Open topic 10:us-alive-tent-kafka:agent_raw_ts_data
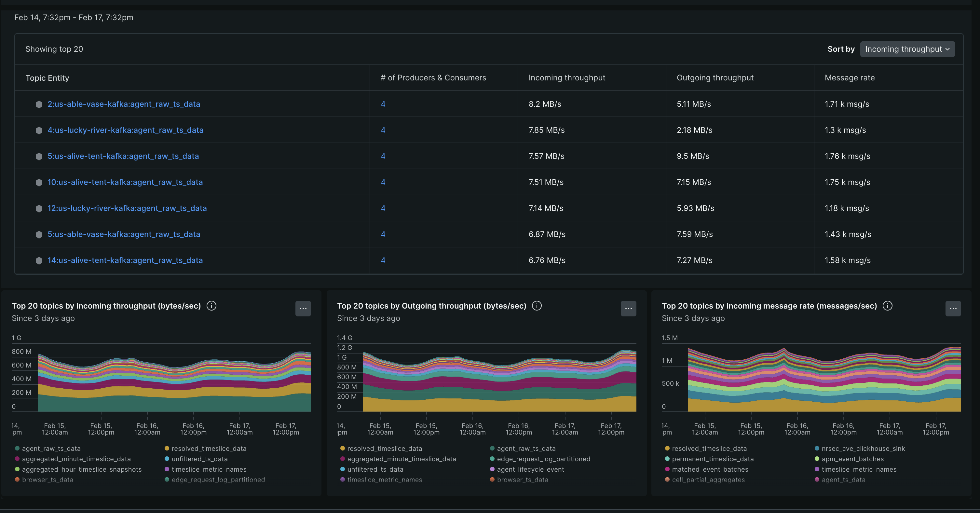 [x=125, y=182]
